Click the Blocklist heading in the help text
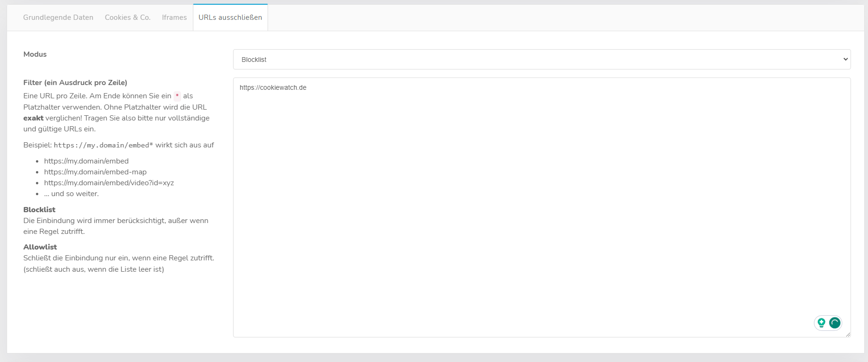868x362 pixels. click(x=39, y=209)
